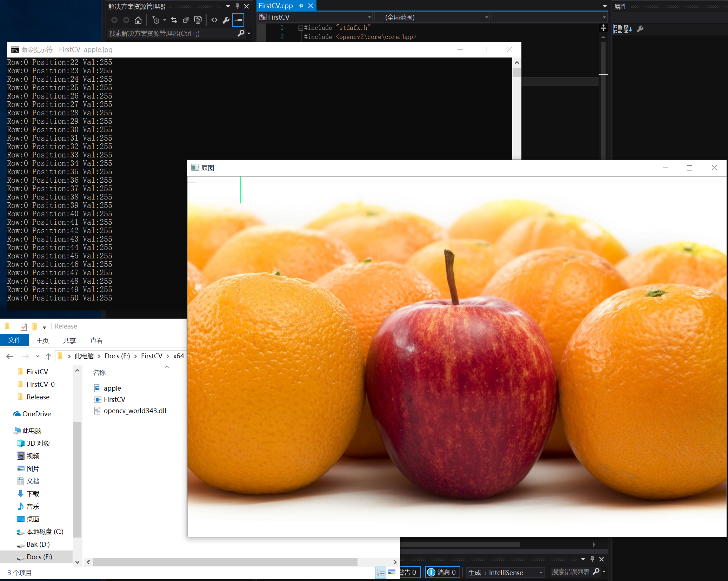Select the opencv_world343.dll file
This screenshot has width=728, height=581.
[135, 411]
